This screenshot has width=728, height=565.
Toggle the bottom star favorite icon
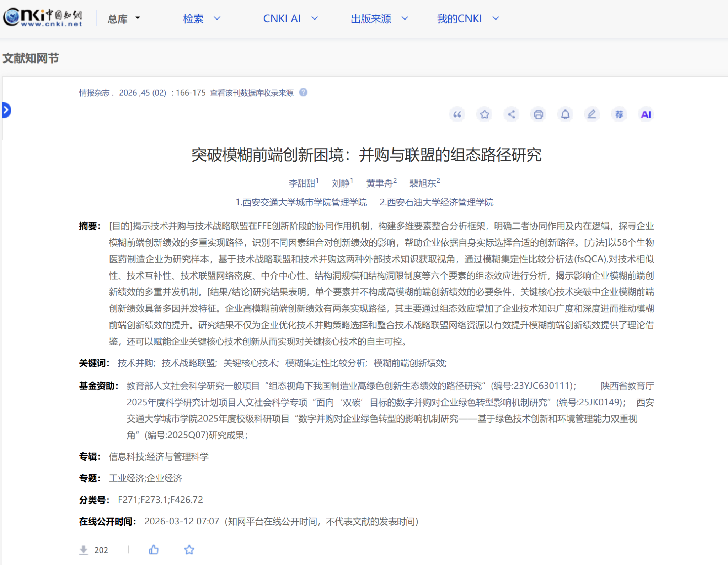coord(189,550)
